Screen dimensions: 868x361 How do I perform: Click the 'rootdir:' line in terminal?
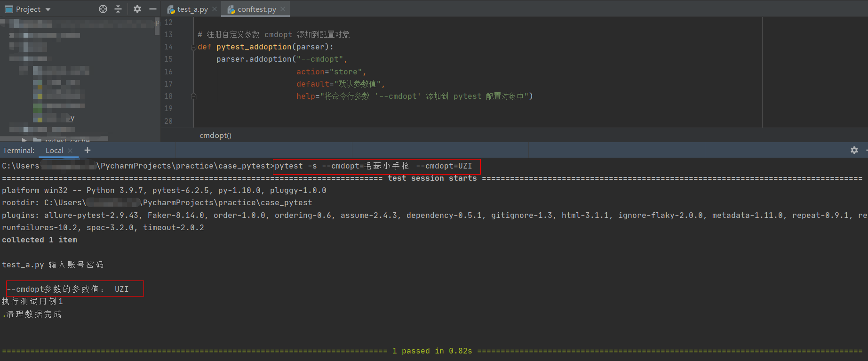click(x=157, y=203)
